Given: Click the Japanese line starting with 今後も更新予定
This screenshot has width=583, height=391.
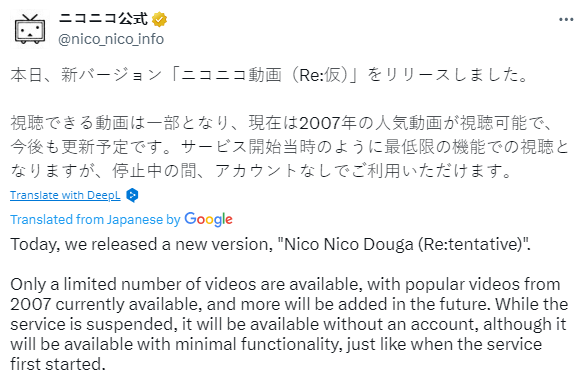Looking at the screenshot, I should click(x=290, y=147).
